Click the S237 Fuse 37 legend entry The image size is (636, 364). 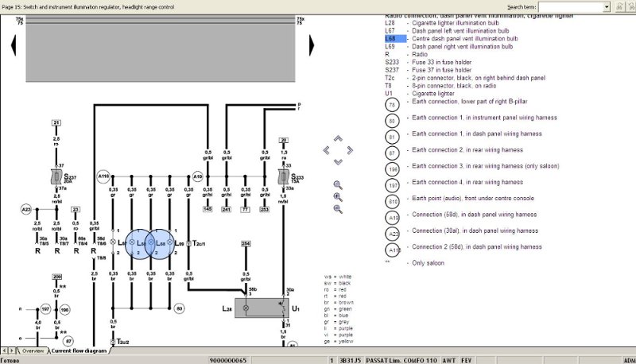pos(429,70)
